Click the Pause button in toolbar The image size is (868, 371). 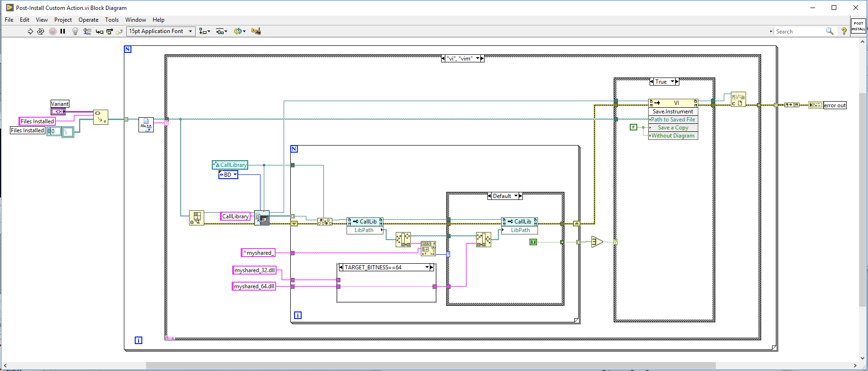(62, 31)
